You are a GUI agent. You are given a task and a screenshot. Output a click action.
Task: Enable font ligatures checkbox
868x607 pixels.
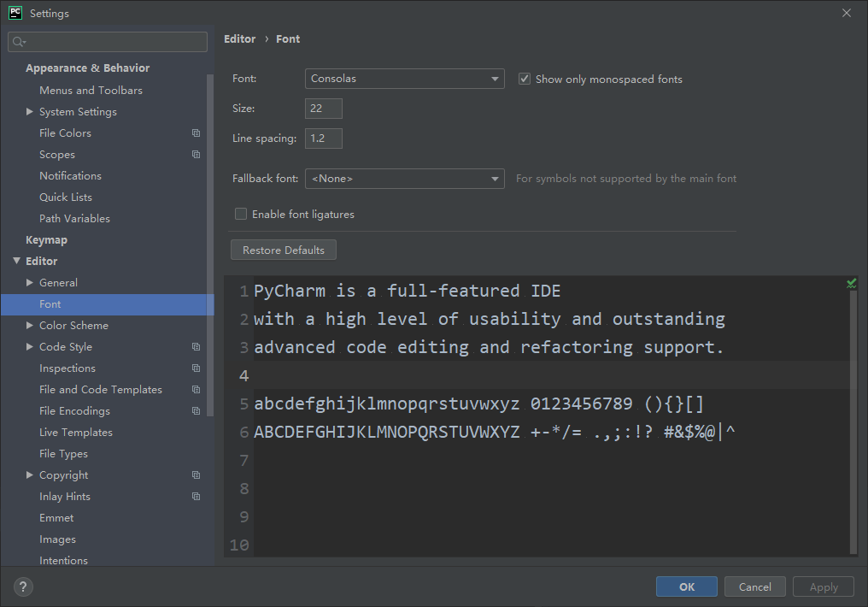[241, 214]
